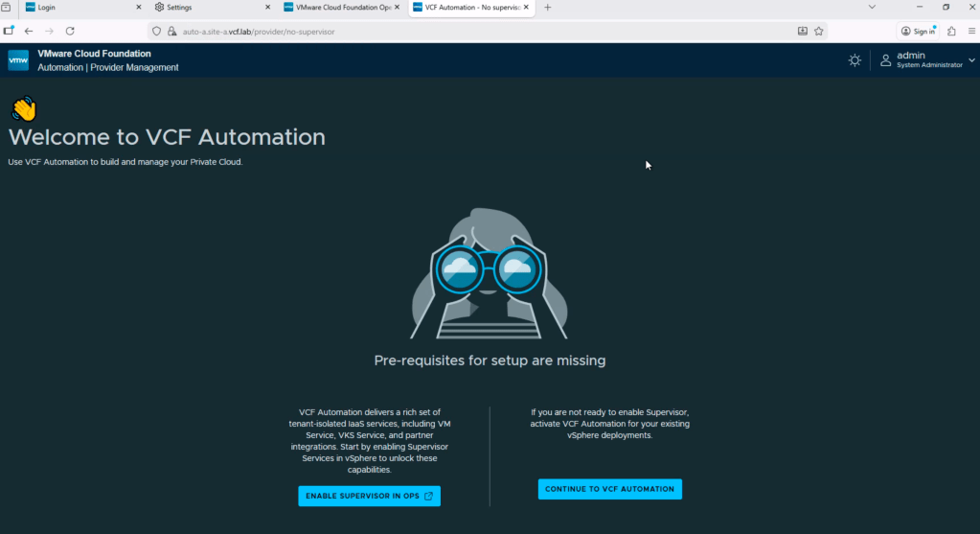The width and height of the screenshot is (980, 534).
Task: Open the browser hamburger application menu
Action: tap(969, 31)
